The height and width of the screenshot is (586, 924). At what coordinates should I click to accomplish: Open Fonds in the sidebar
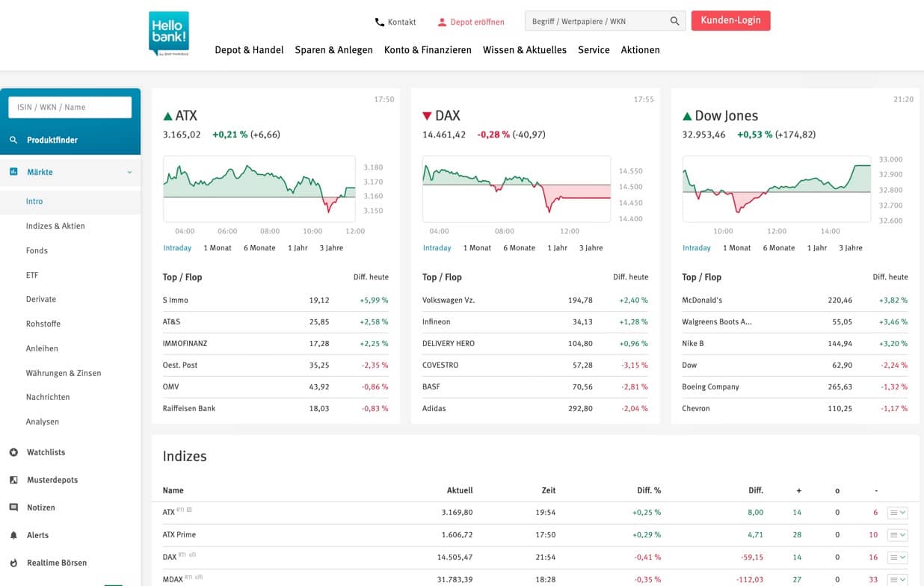click(x=37, y=250)
